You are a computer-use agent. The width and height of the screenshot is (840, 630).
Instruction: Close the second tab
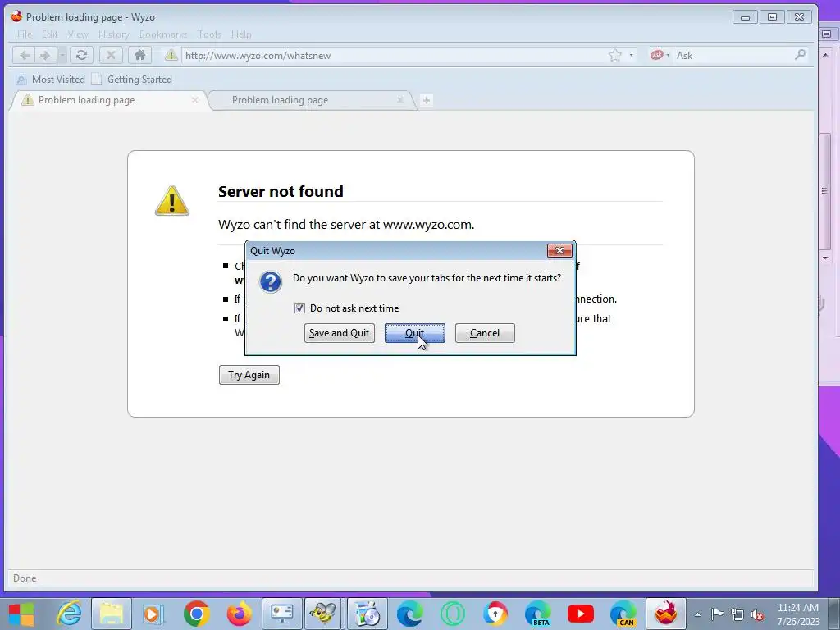point(400,100)
